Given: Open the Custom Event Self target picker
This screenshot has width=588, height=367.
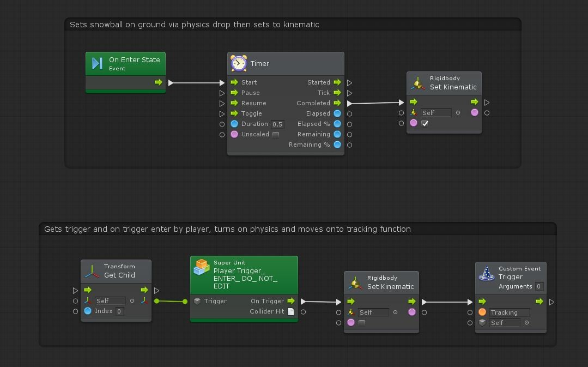Looking at the screenshot, I should pos(526,323).
